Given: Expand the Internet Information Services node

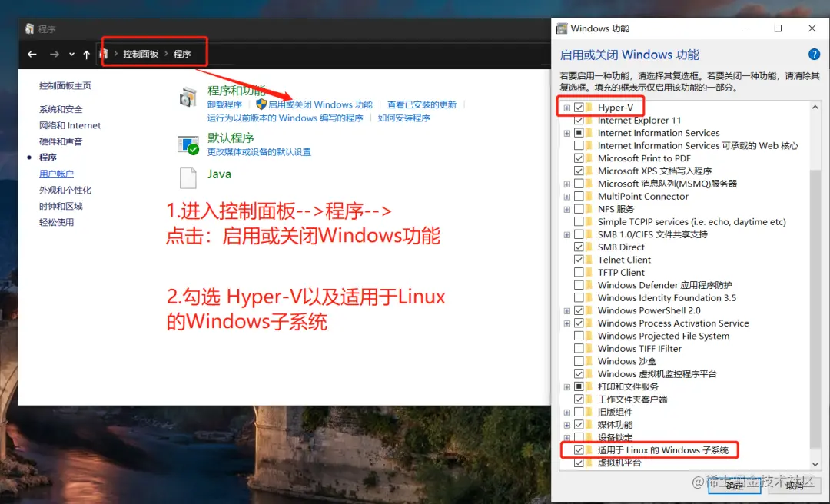Looking at the screenshot, I should point(567,134).
